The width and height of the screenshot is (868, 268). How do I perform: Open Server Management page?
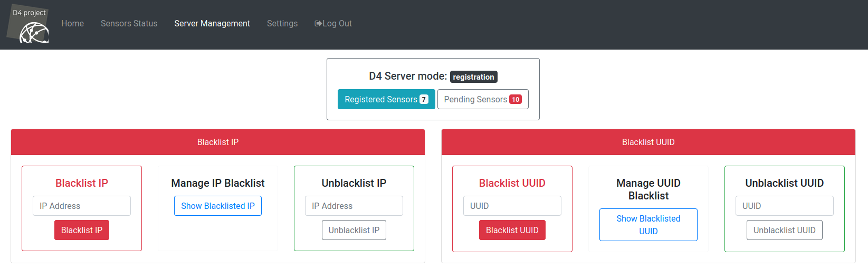coord(212,23)
